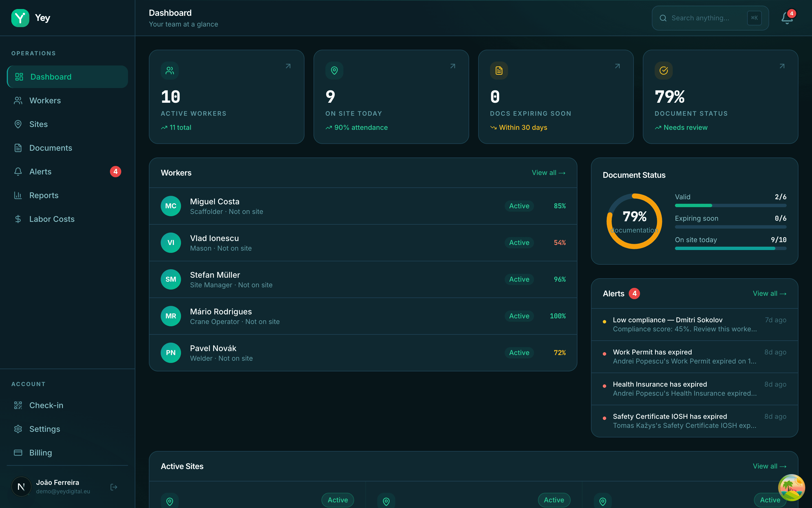Click Stefan Müller's name
Screen dimensions: 812x508
coord(215,275)
